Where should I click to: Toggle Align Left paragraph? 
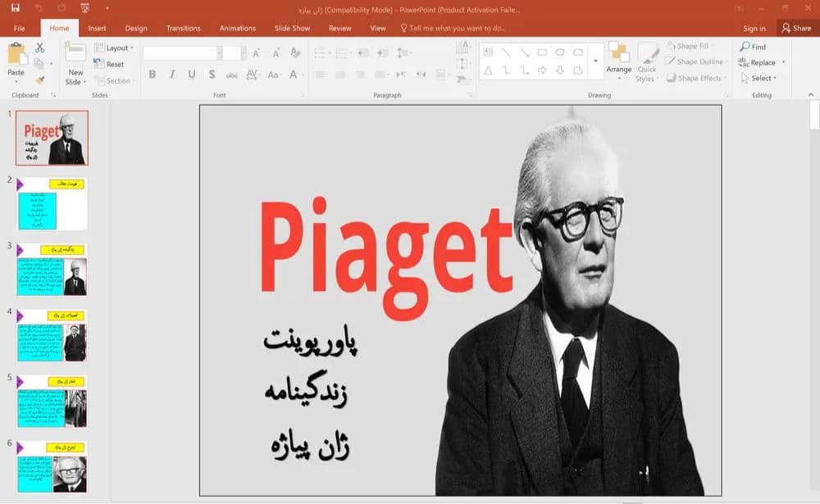point(321,75)
